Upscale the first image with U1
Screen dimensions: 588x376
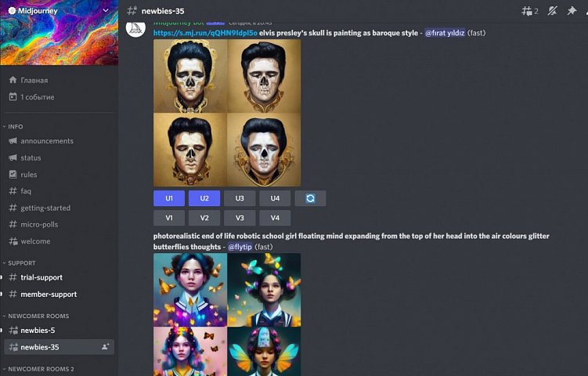(x=169, y=198)
